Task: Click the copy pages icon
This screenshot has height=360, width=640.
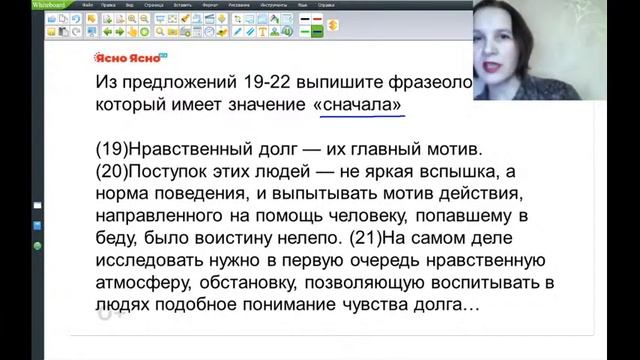Action: (63, 19)
